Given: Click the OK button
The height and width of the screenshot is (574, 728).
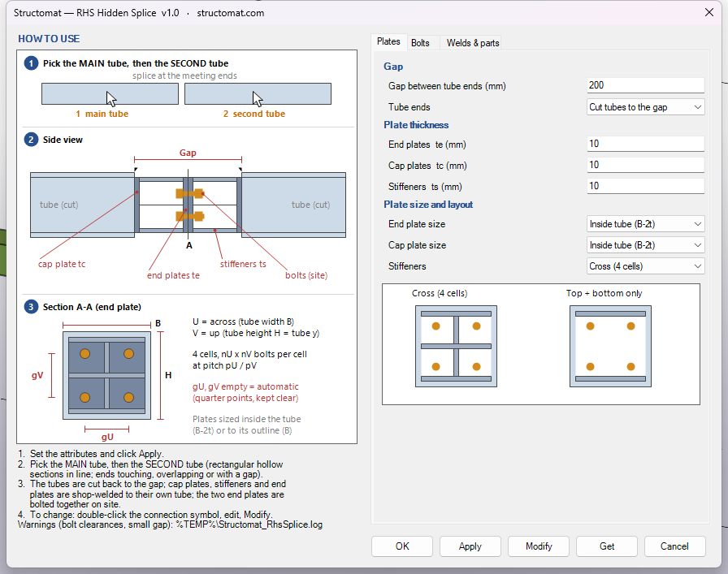Looking at the screenshot, I should tap(402, 546).
